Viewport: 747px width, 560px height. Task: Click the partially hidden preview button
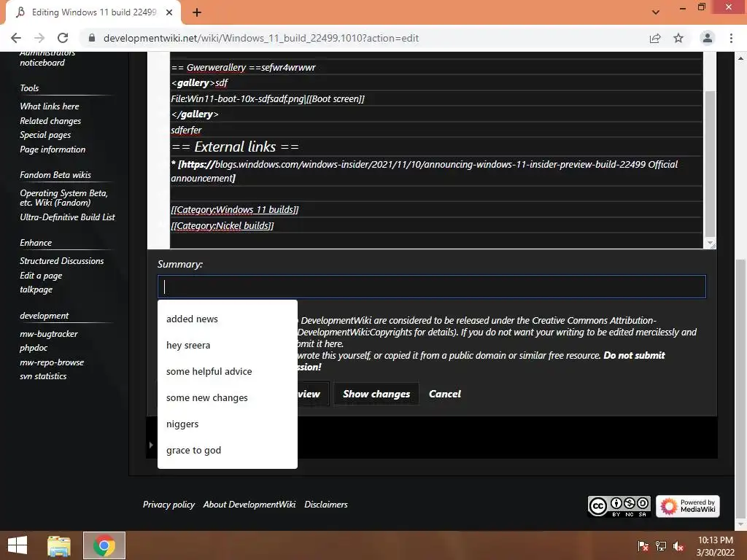313,394
